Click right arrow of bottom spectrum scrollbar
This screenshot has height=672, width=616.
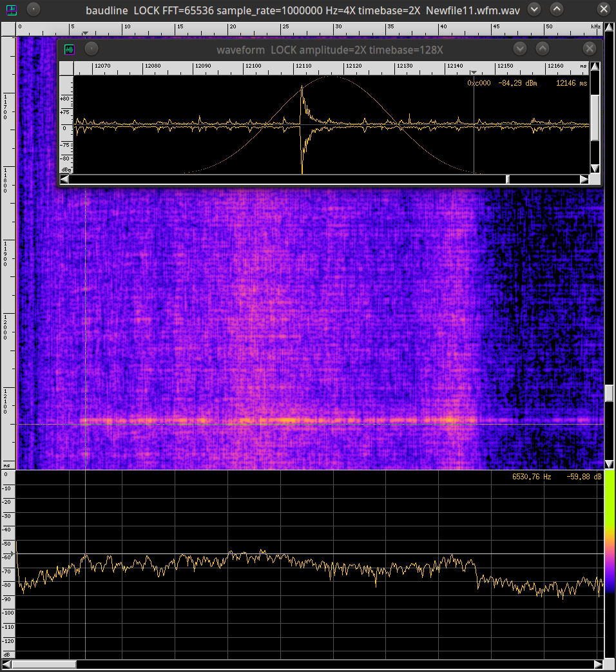(598, 664)
